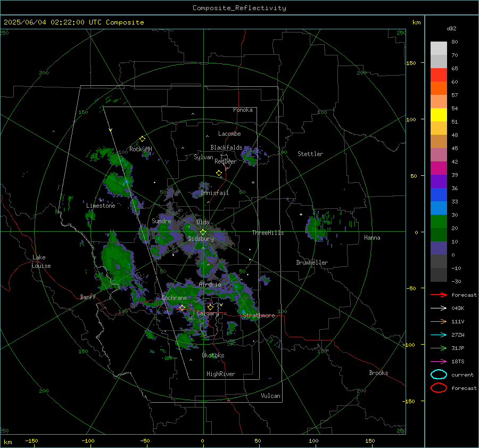Select the yellow 51–54 dBZ swatch
This screenshot has width=479, height=448.
[439, 115]
